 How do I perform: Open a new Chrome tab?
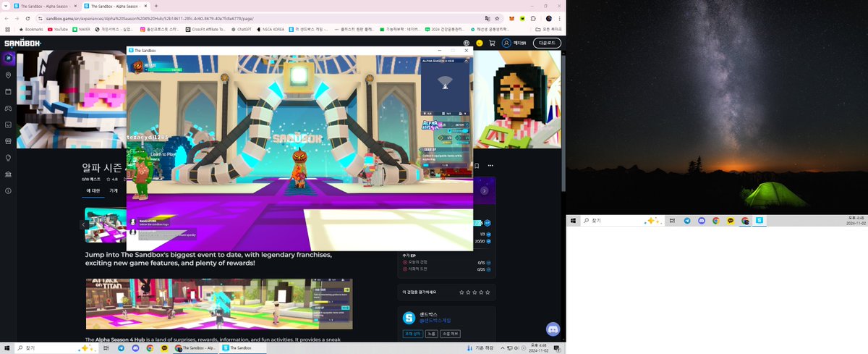(156, 6)
